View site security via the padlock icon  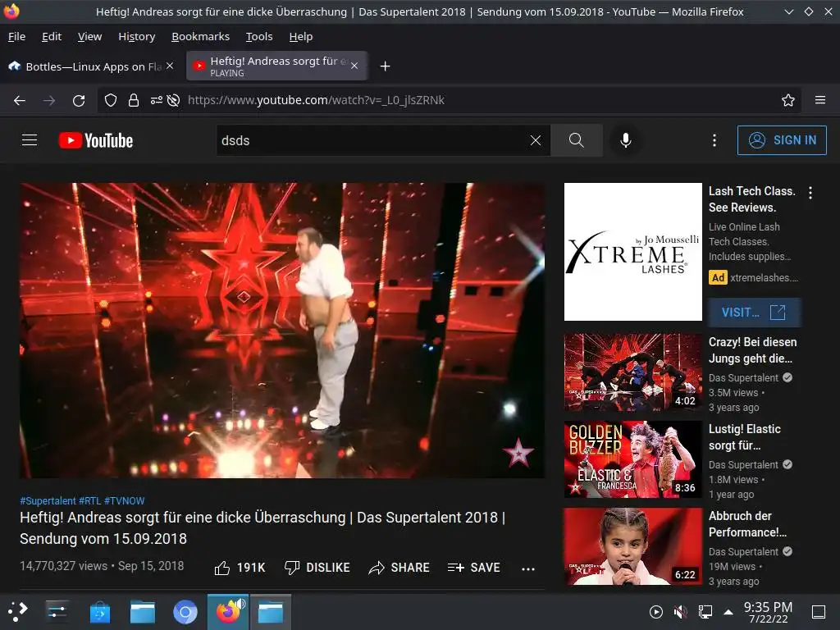[x=134, y=100]
